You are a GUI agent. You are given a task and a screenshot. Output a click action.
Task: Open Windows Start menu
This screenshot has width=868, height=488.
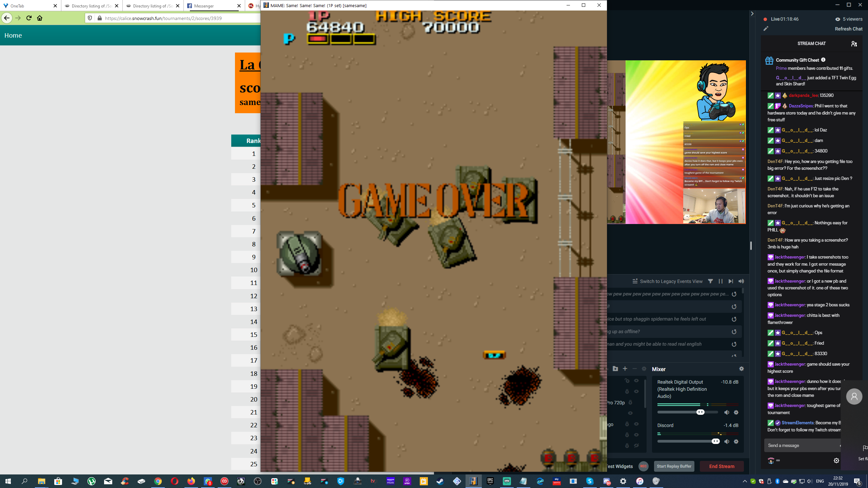pos(8,481)
